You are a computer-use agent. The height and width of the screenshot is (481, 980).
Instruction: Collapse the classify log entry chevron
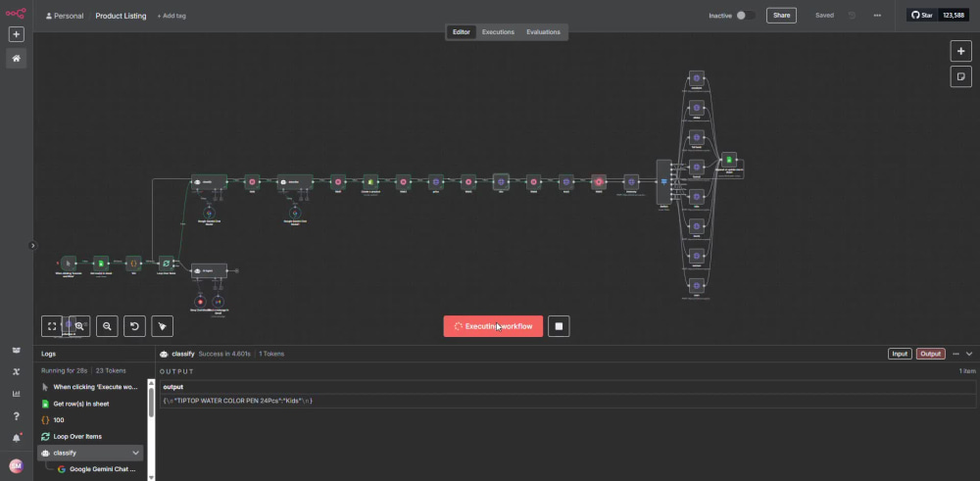pyautogui.click(x=135, y=453)
